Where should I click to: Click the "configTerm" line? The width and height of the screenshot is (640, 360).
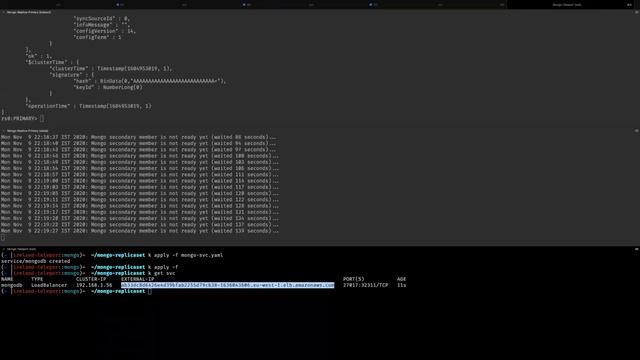pos(97,37)
